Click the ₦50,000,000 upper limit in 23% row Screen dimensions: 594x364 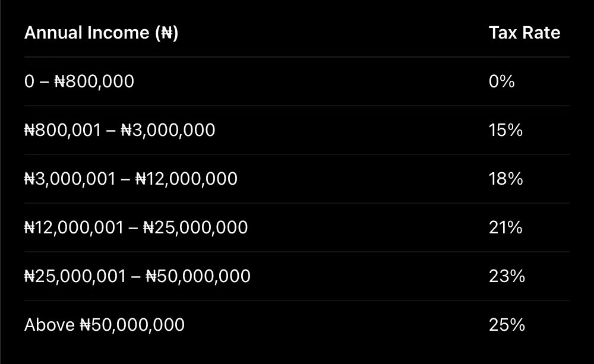[x=198, y=276]
